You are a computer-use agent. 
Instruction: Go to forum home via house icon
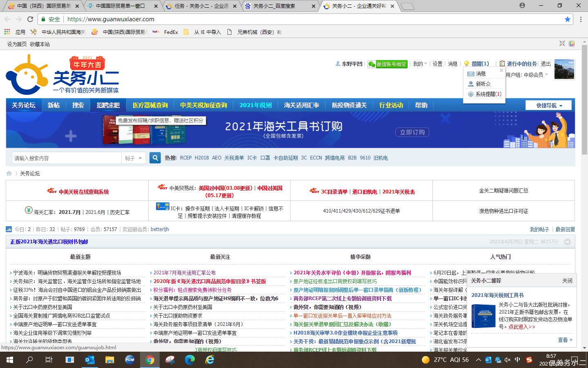click(x=9, y=173)
